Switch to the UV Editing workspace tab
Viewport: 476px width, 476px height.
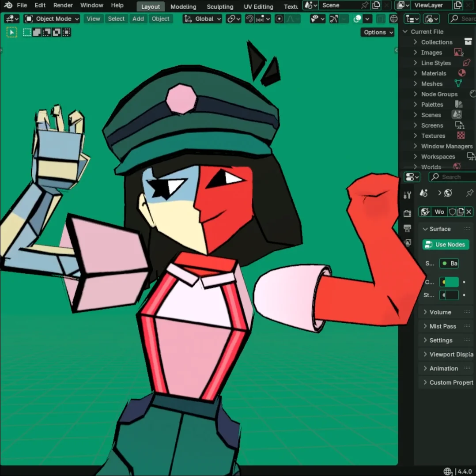point(258,7)
